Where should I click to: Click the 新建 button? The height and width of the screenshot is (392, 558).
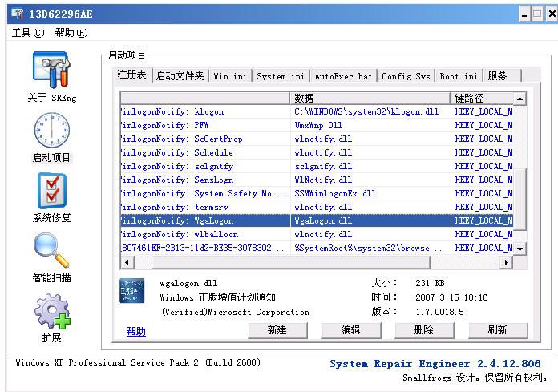(x=277, y=330)
